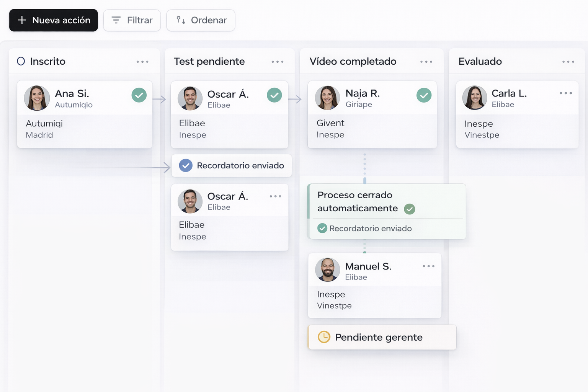Click the clock icon on Pendiente gerente
Screen dimensions: 588x392
[324, 337]
